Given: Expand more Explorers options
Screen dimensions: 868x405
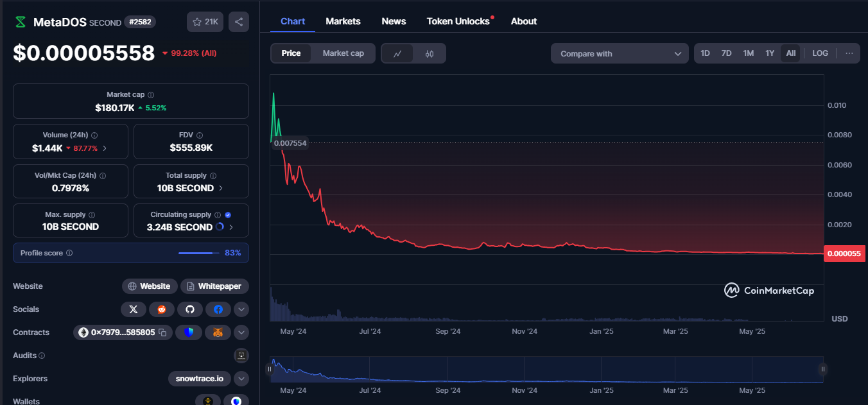Looking at the screenshot, I should point(241,379).
